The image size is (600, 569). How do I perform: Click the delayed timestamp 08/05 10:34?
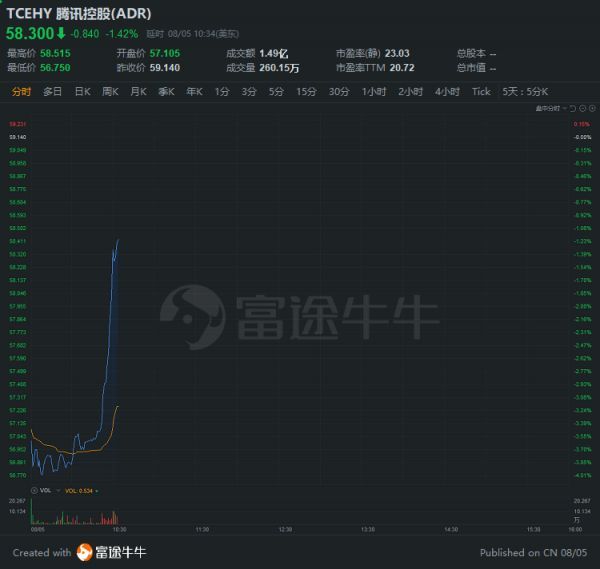(192, 34)
